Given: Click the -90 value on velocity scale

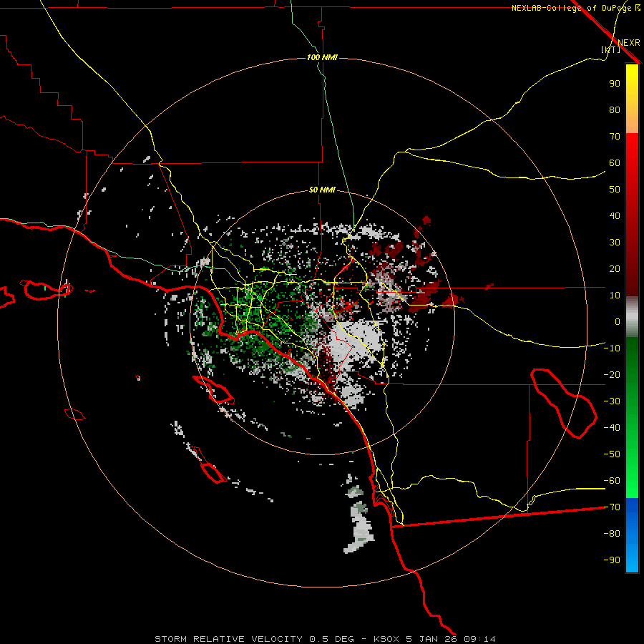Looking at the screenshot, I should click(612, 560).
